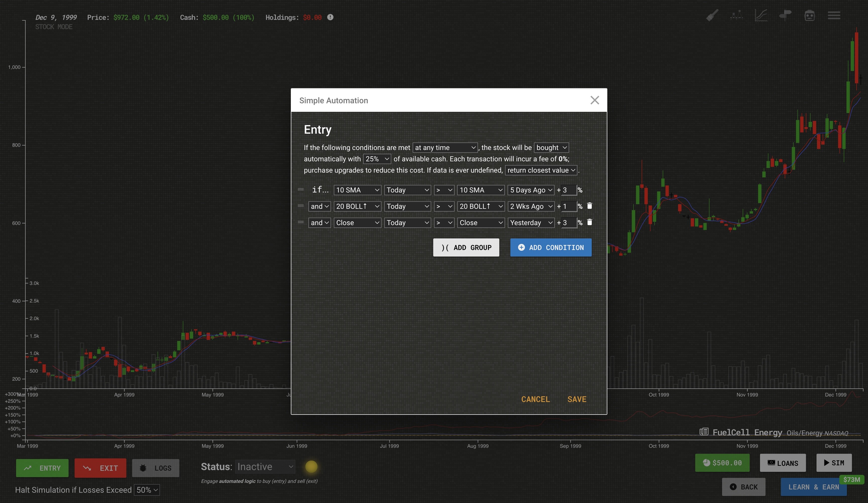Click ADD CONDITION button
The height and width of the screenshot is (503, 868).
[x=551, y=247]
